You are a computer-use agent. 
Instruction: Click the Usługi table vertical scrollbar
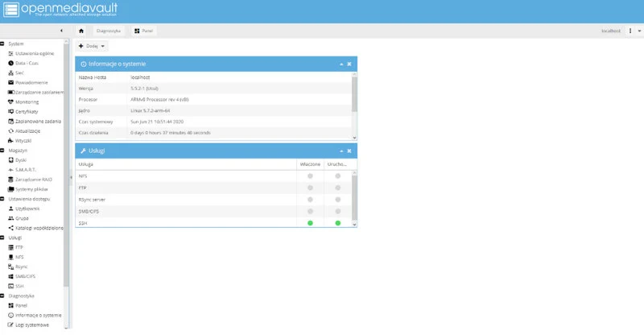[353, 197]
